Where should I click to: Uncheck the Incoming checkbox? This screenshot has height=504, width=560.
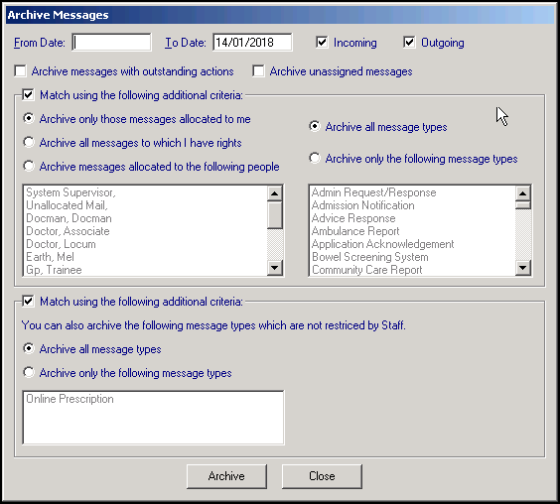(x=322, y=42)
